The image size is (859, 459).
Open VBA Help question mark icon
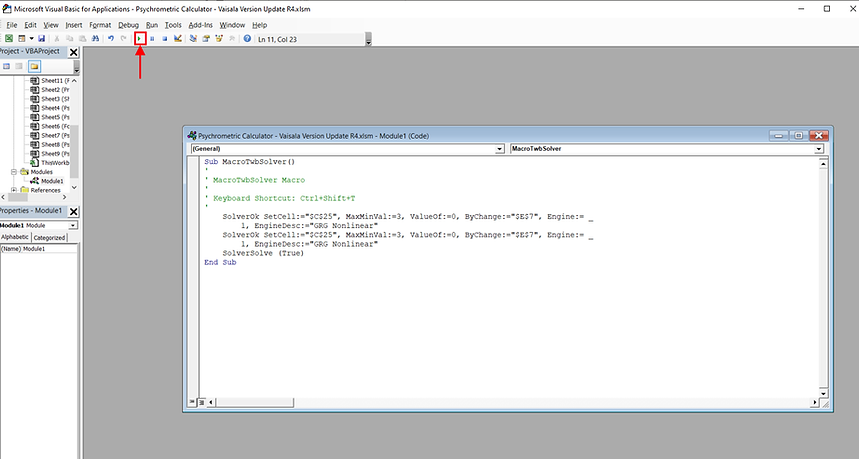tap(247, 39)
